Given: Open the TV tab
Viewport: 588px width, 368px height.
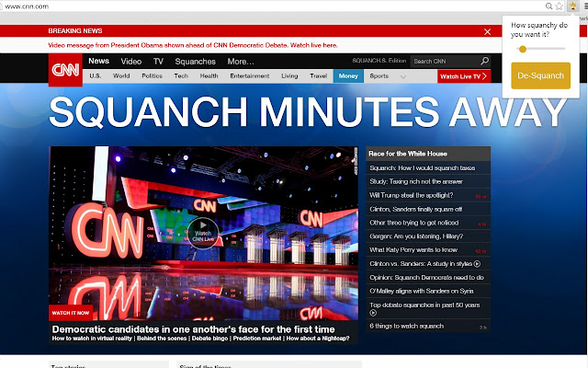Looking at the screenshot, I should tap(158, 62).
